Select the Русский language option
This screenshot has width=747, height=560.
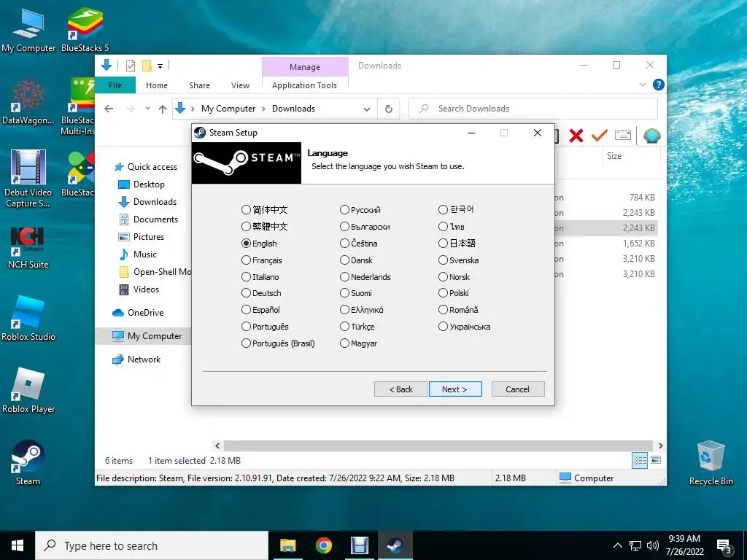pyautogui.click(x=360, y=209)
